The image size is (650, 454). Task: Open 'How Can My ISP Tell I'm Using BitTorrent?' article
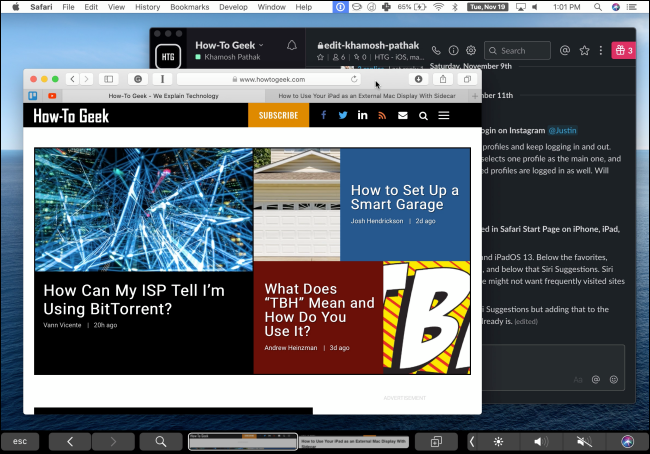pos(134,299)
